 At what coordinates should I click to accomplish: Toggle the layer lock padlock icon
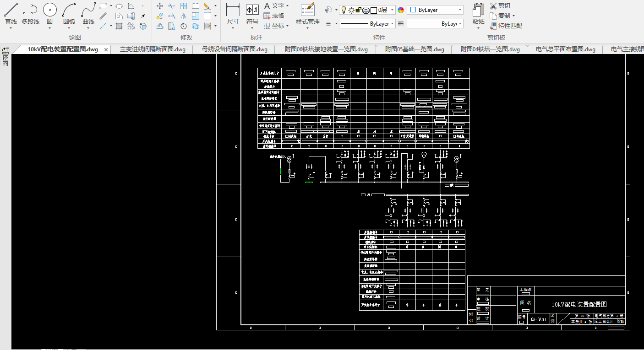tap(359, 10)
